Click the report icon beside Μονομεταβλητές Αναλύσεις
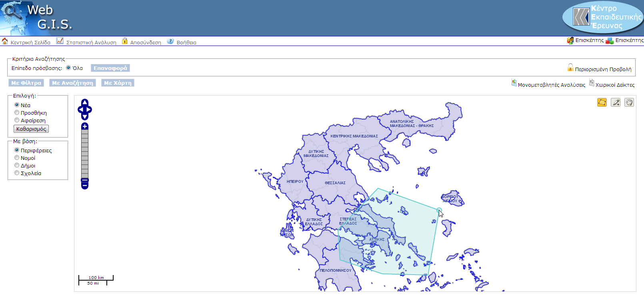644x297 pixels. [514, 83]
